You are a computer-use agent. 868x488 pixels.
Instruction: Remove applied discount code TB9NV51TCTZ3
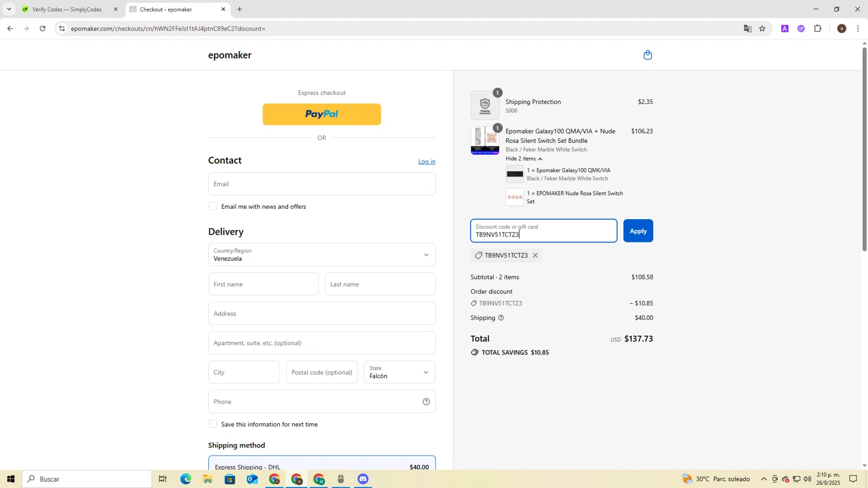coord(535,256)
